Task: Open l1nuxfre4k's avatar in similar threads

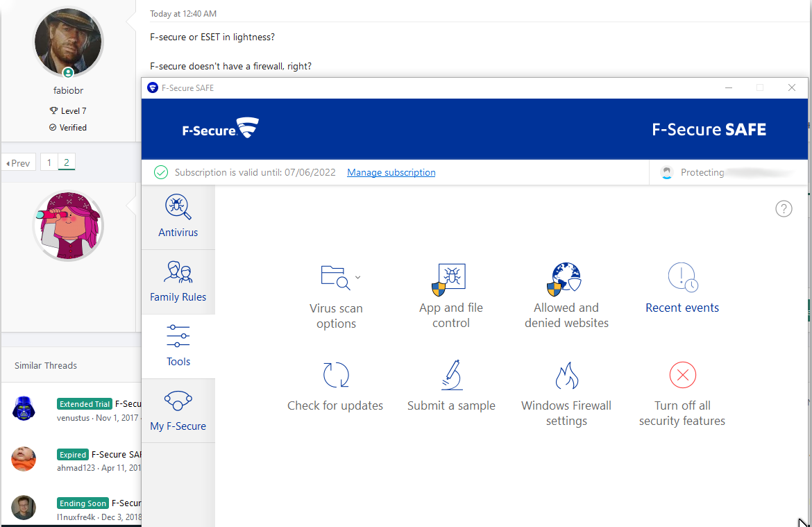Action: coord(24,508)
